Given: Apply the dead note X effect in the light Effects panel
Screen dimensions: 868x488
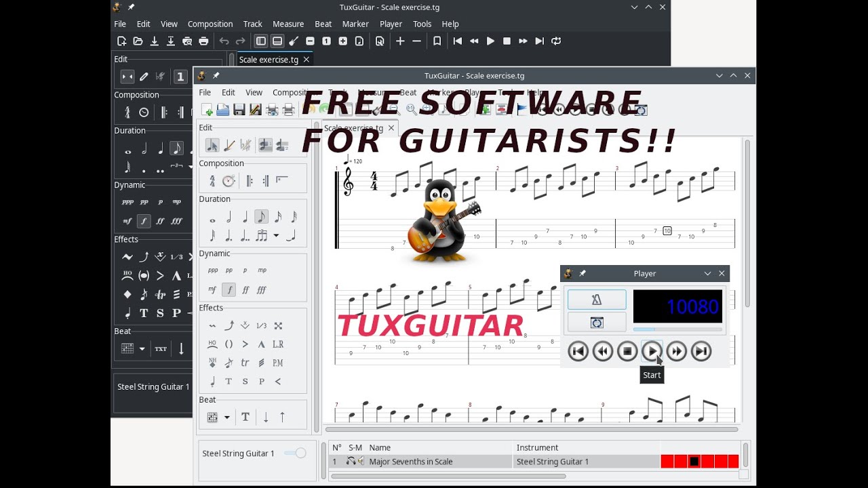Looking at the screenshot, I should click(x=278, y=326).
